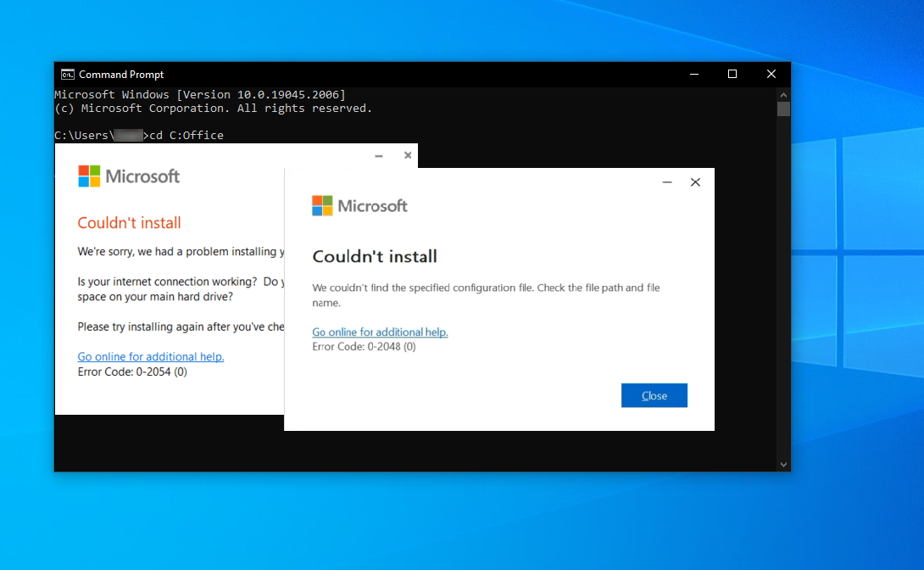
Task: Close the front Couldn't install dialog with X
Action: (x=695, y=182)
